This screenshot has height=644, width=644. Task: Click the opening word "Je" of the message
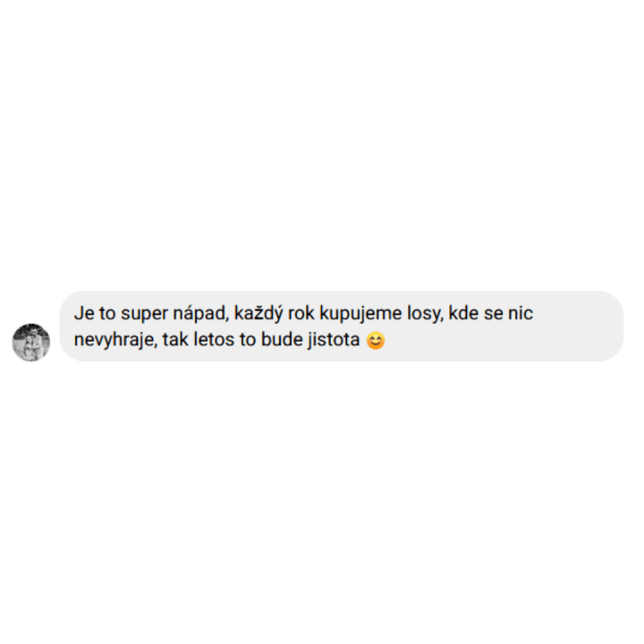coord(84,313)
